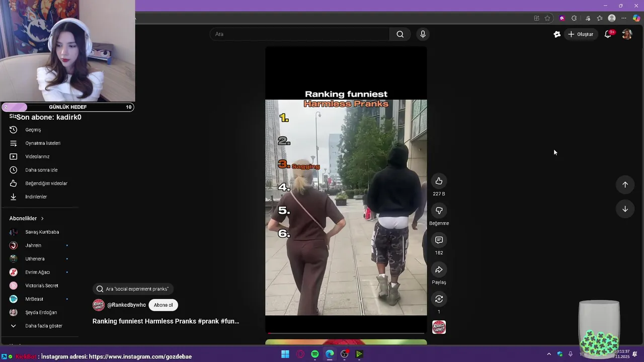The image size is (644, 362).
Task: Add page to favorites with star icon
Action: pyautogui.click(x=547, y=18)
